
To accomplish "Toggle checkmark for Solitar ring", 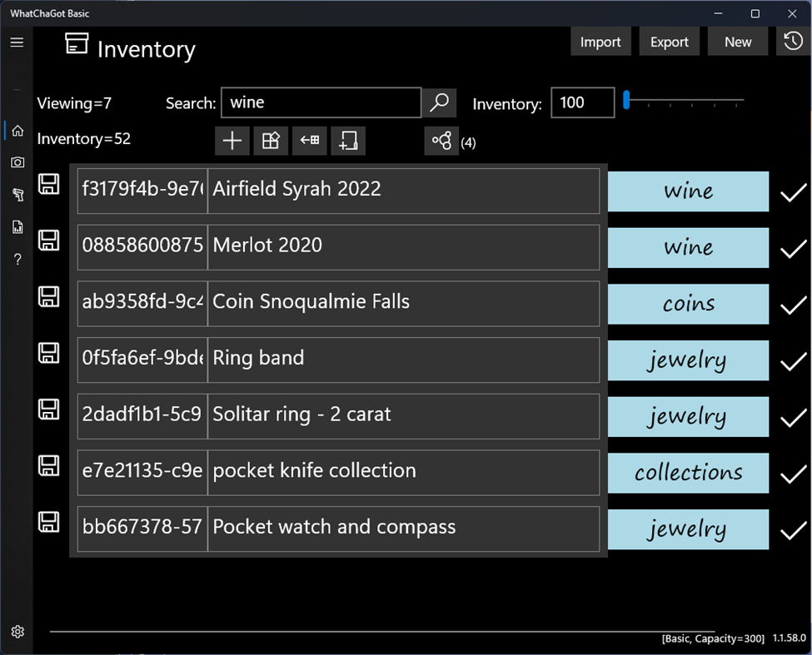I will 794,418.
